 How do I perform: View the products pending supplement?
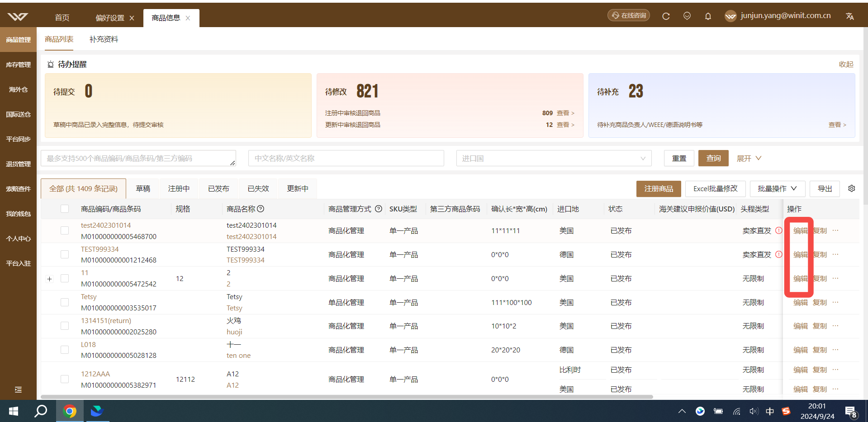(837, 125)
